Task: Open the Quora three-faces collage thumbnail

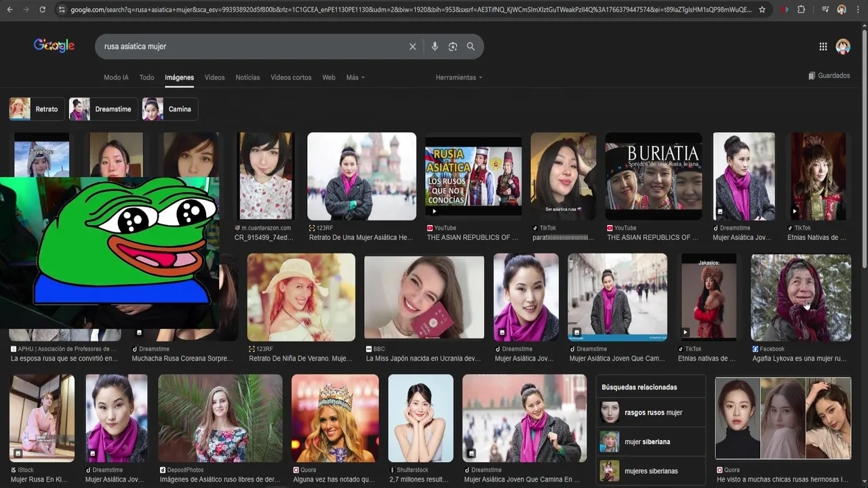Action: click(x=783, y=418)
